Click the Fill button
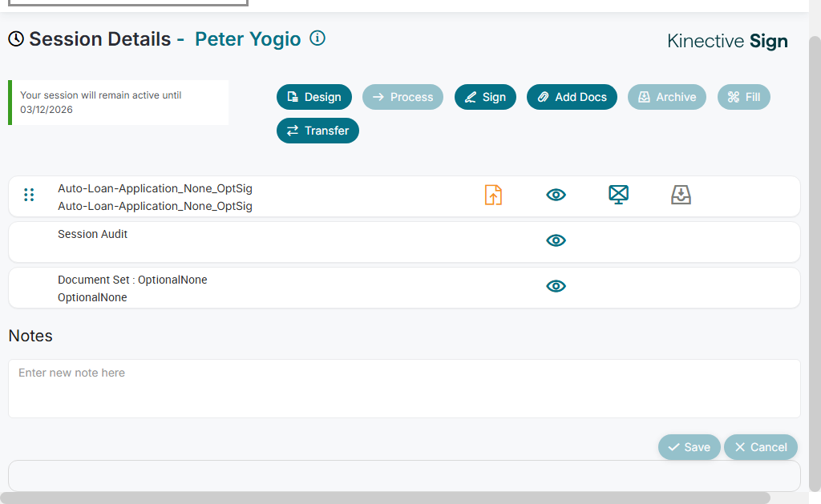The height and width of the screenshot is (504, 821). 744,97
